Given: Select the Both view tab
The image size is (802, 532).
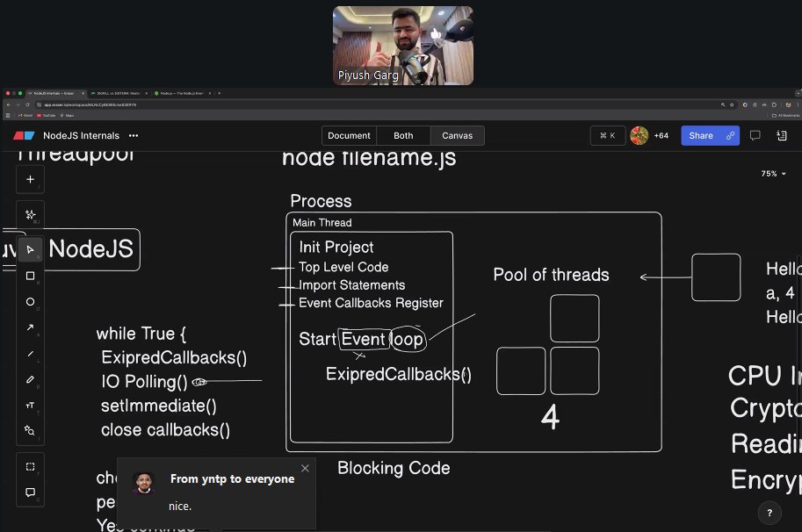Looking at the screenshot, I should click(402, 135).
